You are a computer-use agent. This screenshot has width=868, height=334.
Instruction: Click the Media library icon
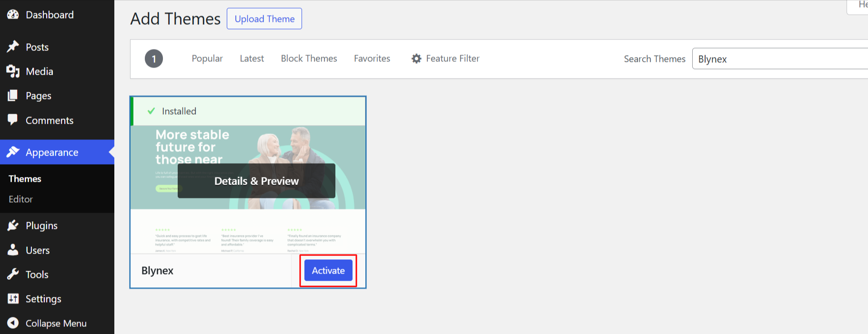coord(13,71)
